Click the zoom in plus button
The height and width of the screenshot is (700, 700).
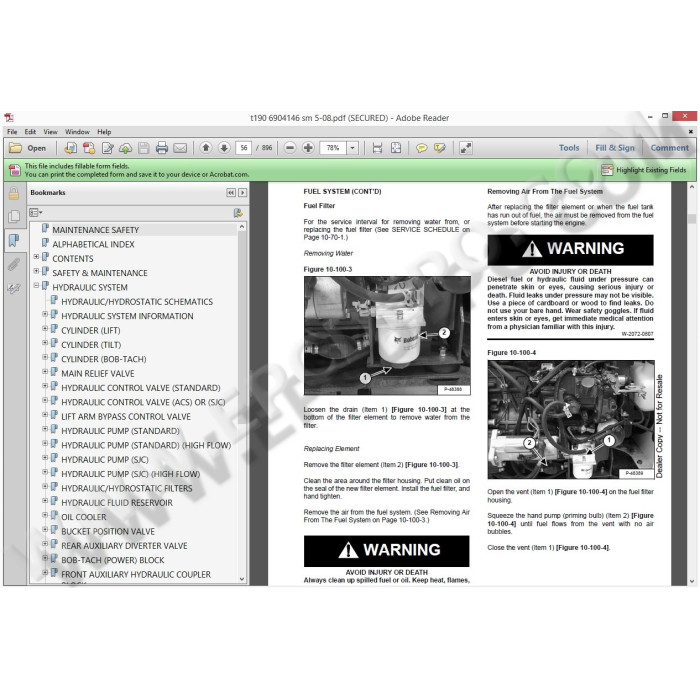(308, 148)
